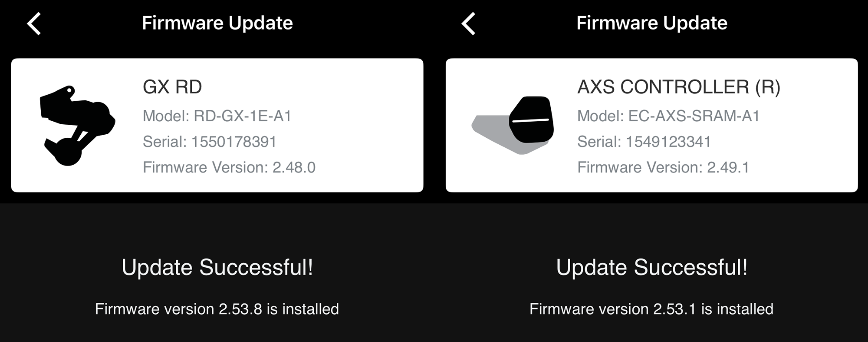
Task: Open the GX RD device card
Action: (217, 125)
